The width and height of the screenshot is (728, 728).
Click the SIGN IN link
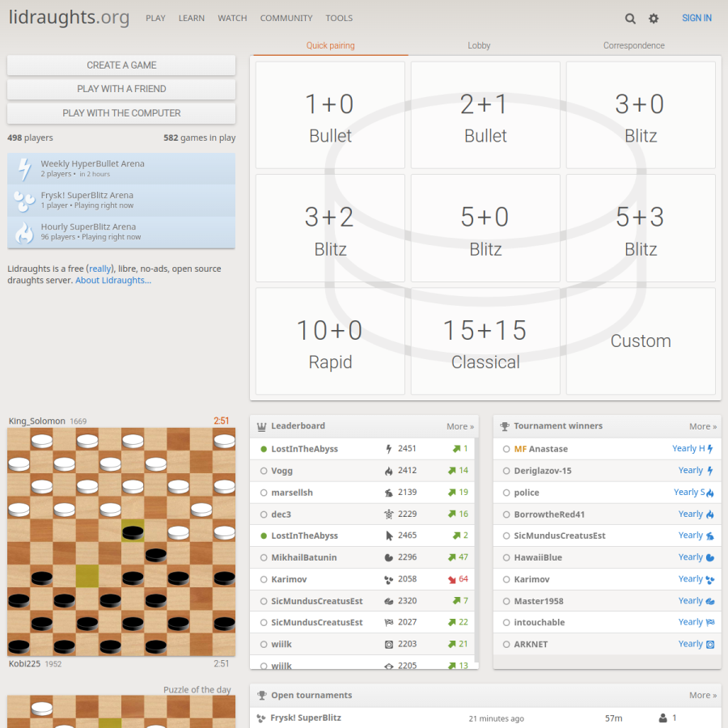(696, 18)
